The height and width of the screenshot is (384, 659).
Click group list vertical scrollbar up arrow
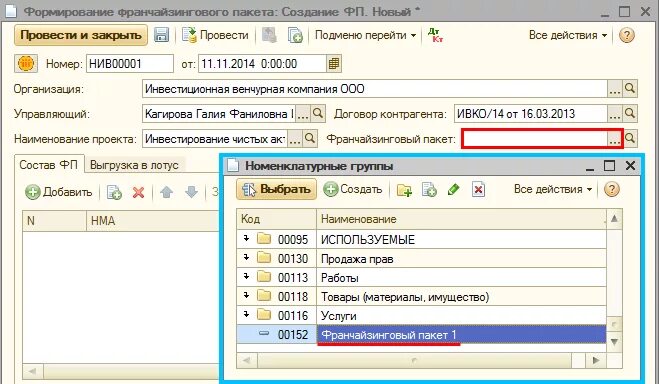pos(614,218)
